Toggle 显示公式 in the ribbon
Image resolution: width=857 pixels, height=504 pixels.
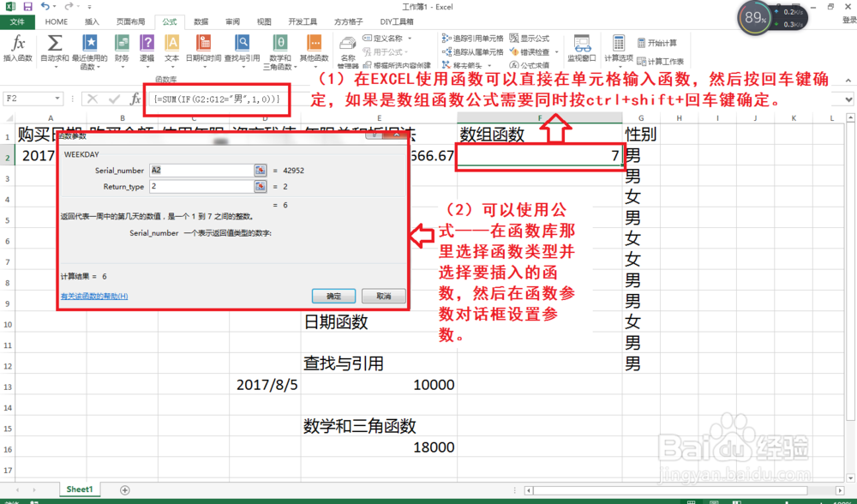[530, 39]
